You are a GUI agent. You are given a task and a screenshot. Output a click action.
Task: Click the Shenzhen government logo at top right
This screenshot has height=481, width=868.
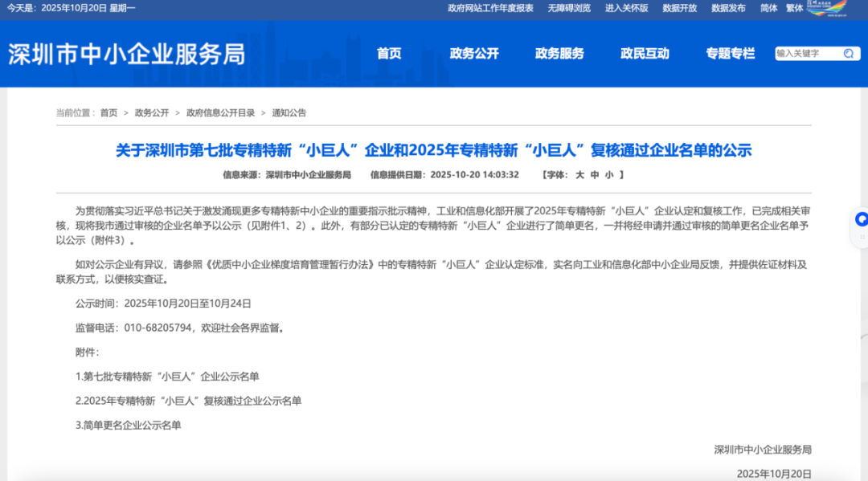tap(827, 7)
